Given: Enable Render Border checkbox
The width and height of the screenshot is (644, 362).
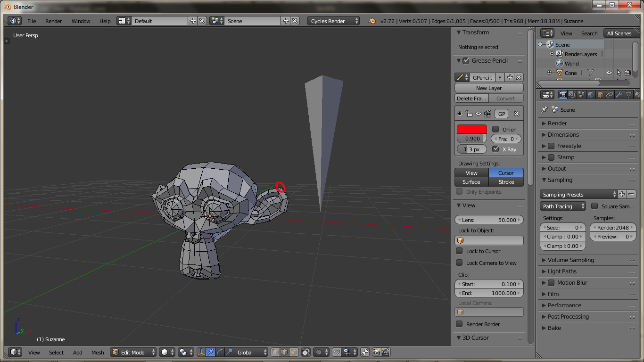Looking at the screenshot, I should (459, 324).
